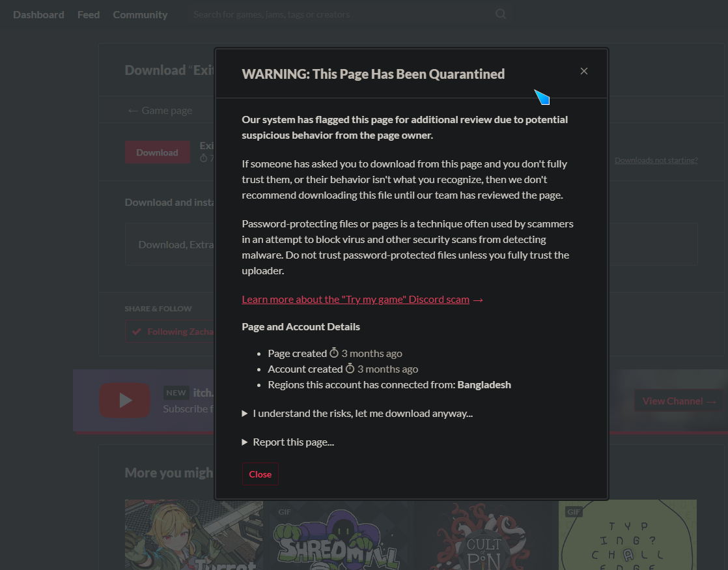Click the red Download button behind the dialog
This screenshot has height=570, width=728.
point(158,152)
